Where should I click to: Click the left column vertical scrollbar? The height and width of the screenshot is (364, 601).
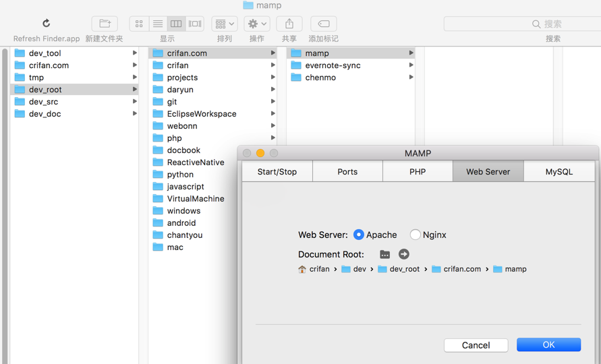5,206
